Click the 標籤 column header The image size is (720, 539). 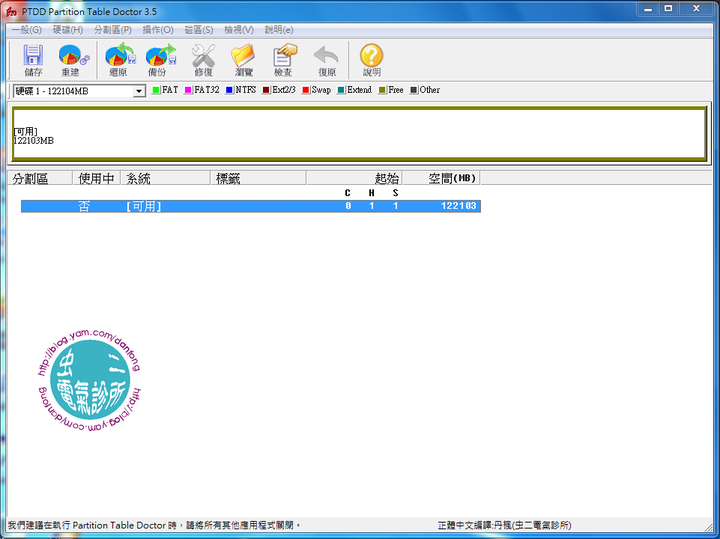point(258,178)
